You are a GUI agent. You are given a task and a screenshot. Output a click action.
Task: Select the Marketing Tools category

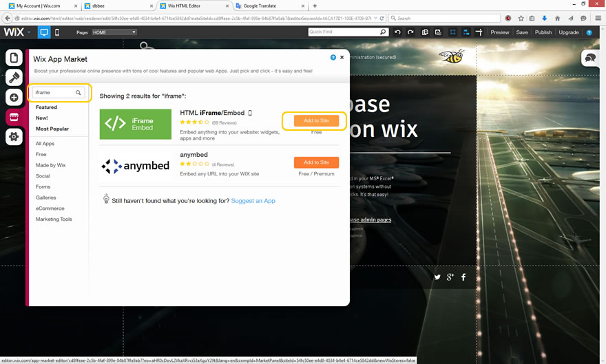pos(54,220)
